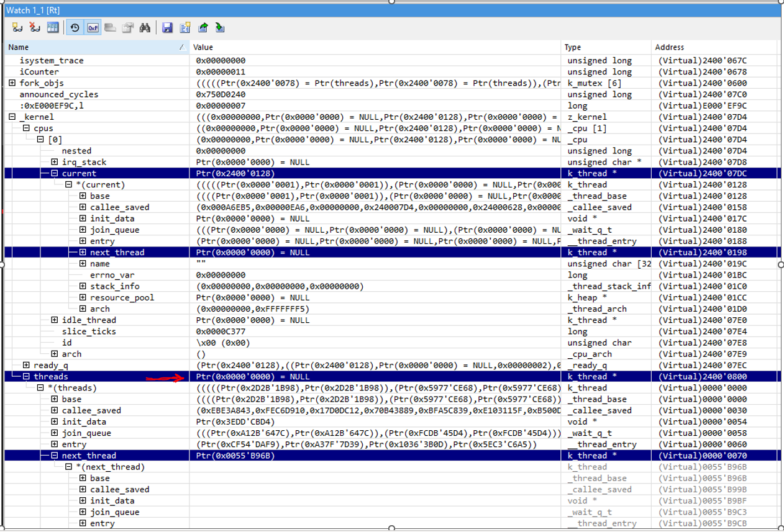
Task: Import watches using green incoming arrow icon
Action: [219, 27]
